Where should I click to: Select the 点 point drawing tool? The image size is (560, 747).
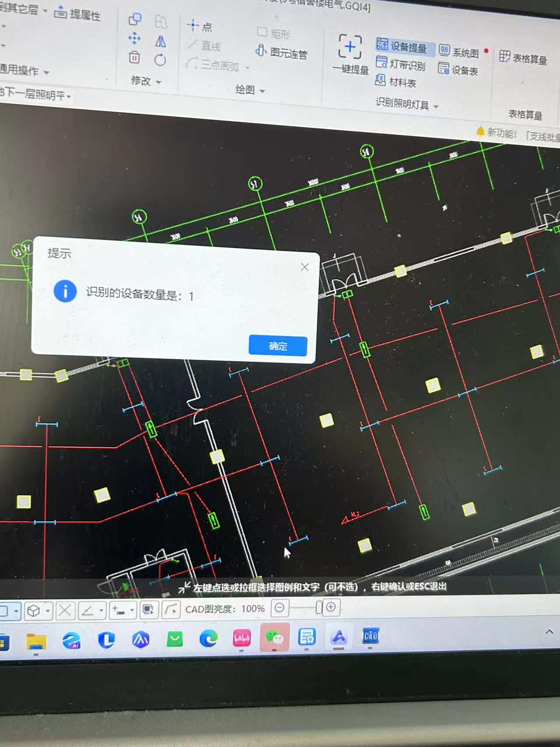tap(199, 26)
